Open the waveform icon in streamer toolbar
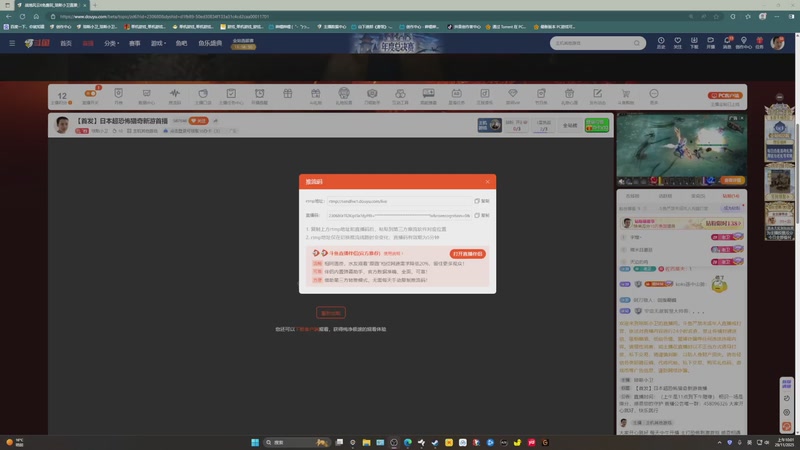 (x=175, y=93)
